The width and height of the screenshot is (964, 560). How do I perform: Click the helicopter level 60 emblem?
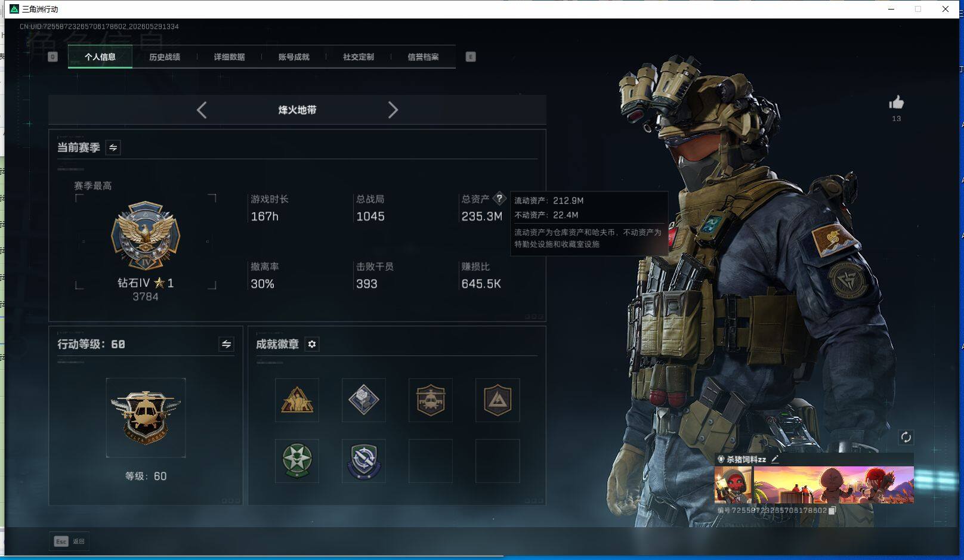146,417
